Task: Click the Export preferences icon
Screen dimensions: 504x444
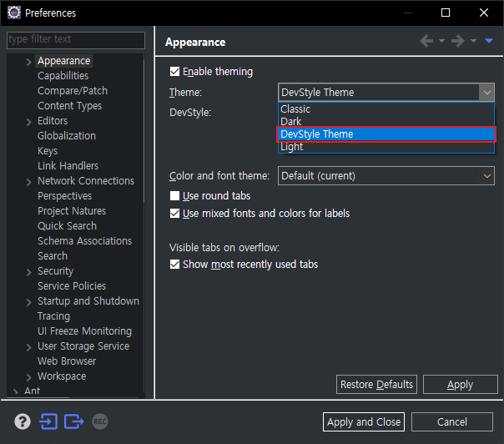Action: coord(74,421)
